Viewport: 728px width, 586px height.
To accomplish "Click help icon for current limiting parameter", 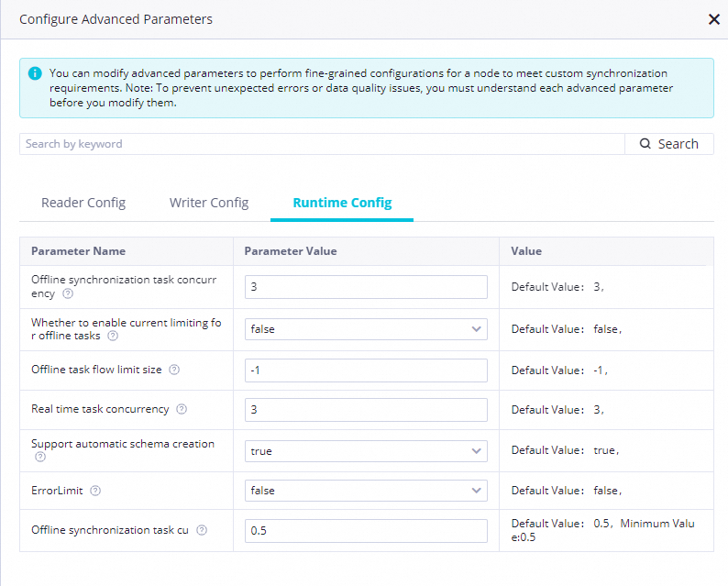I will coord(113,337).
